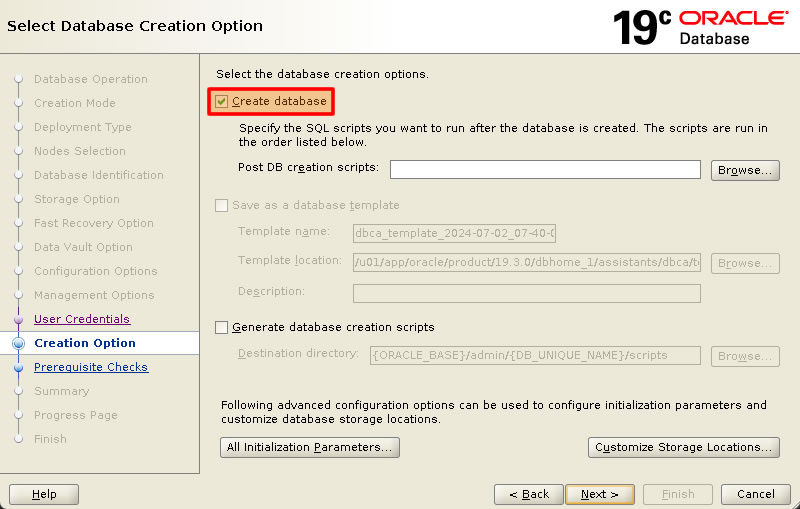Click the Destination directory field
The width and height of the screenshot is (800, 509).
535,355
